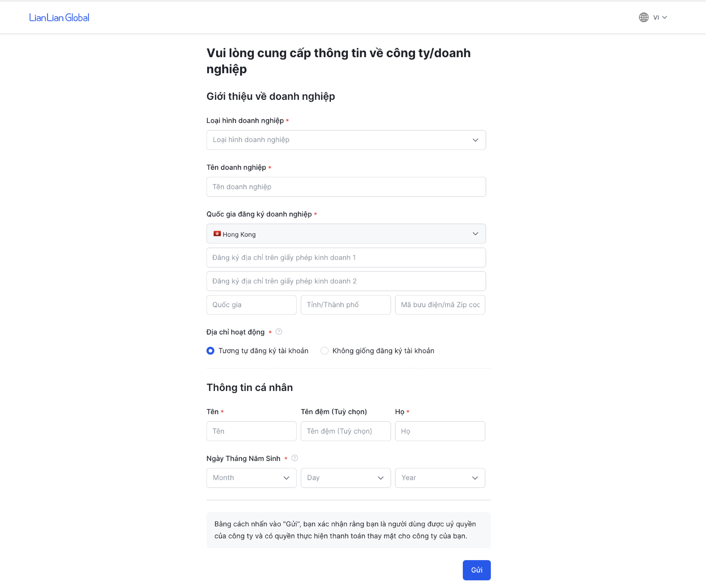Click the globe language icon
706x588 pixels.
tap(644, 17)
